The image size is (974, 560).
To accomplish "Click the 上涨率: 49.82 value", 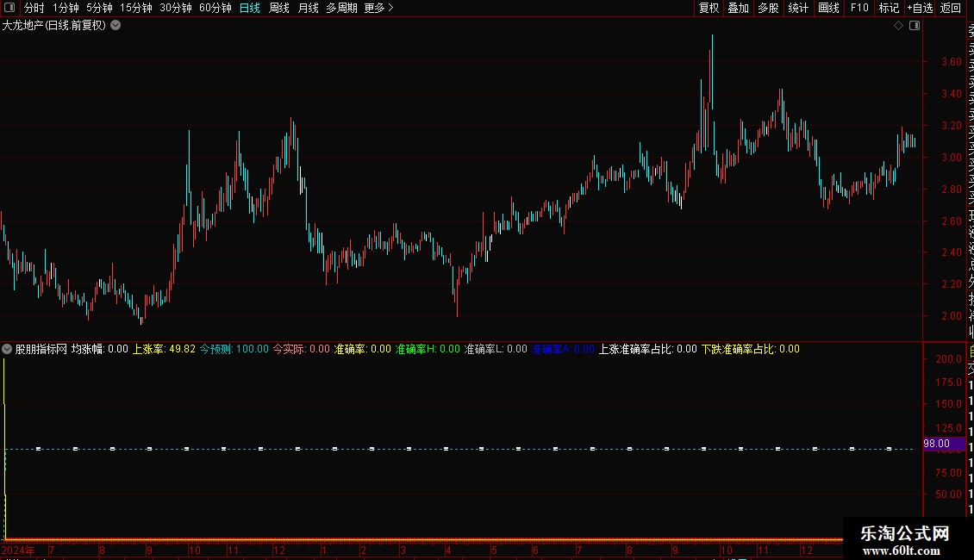I will point(164,349).
